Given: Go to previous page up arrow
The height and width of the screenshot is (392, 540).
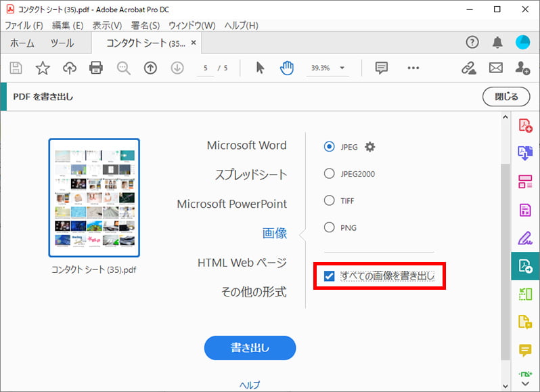Looking at the screenshot, I should coord(150,68).
